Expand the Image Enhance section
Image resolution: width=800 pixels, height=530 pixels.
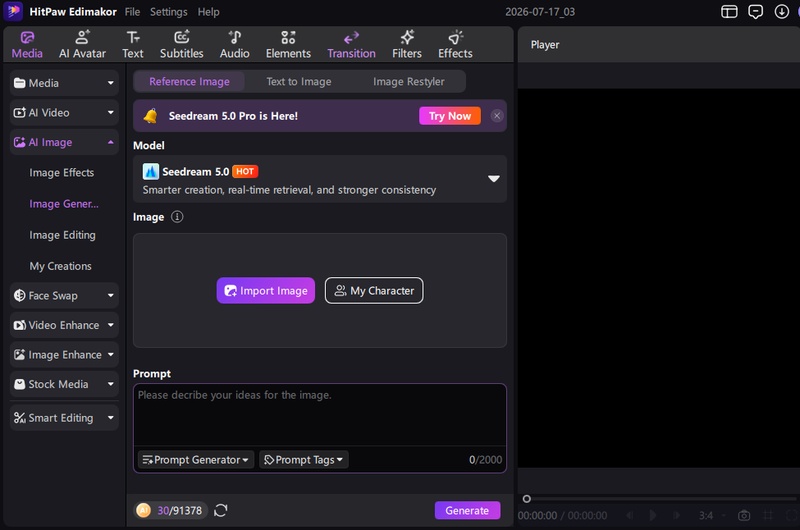coord(64,355)
